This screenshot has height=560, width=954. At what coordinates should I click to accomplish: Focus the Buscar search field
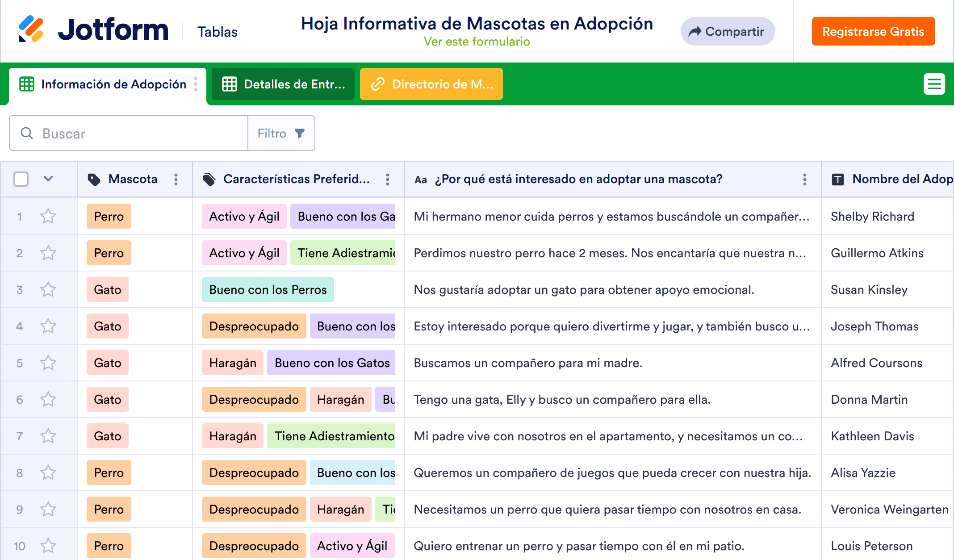pyautogui.click(x=138, y=133)
